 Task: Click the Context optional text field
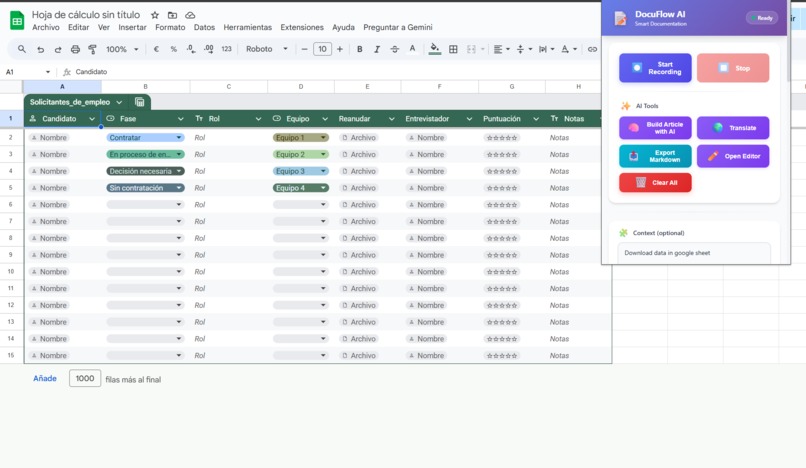[x=694, y=253]
